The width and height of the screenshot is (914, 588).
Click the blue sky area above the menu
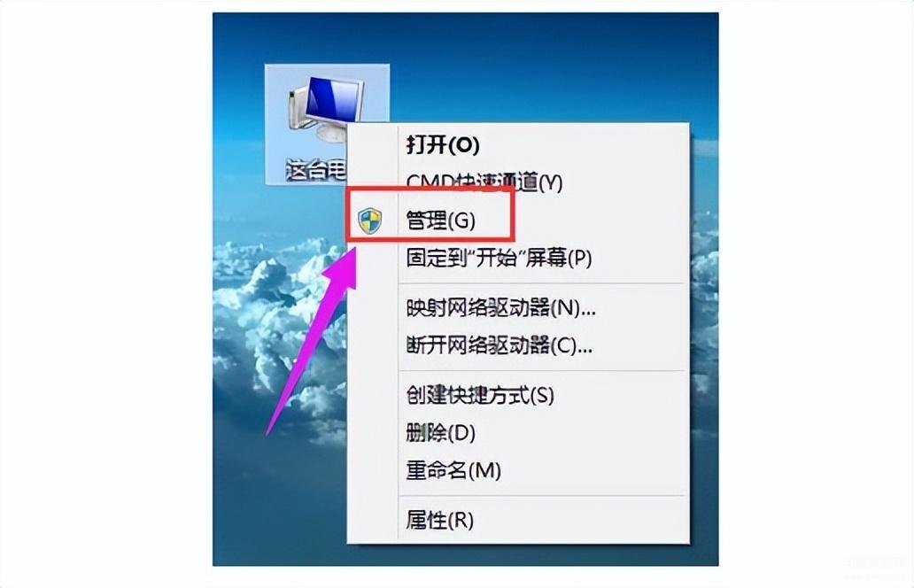(524, 64)
